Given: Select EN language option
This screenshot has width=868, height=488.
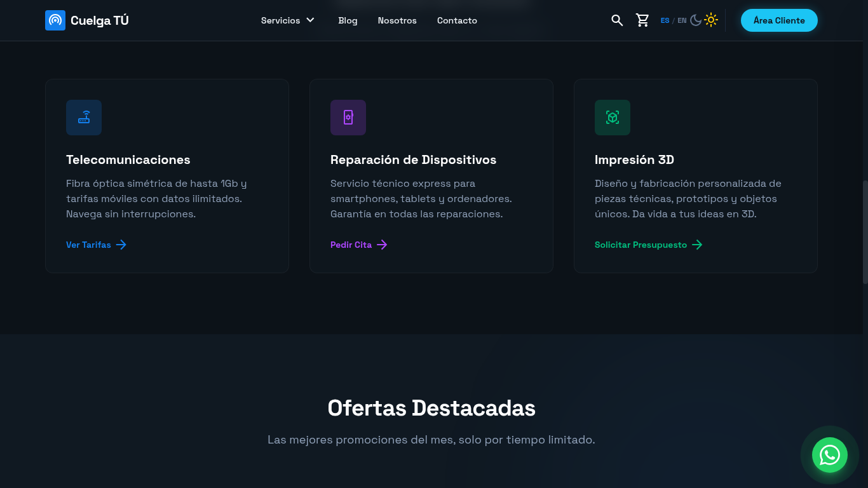Looking at the screenshot, I should click(x=682, y=20).
